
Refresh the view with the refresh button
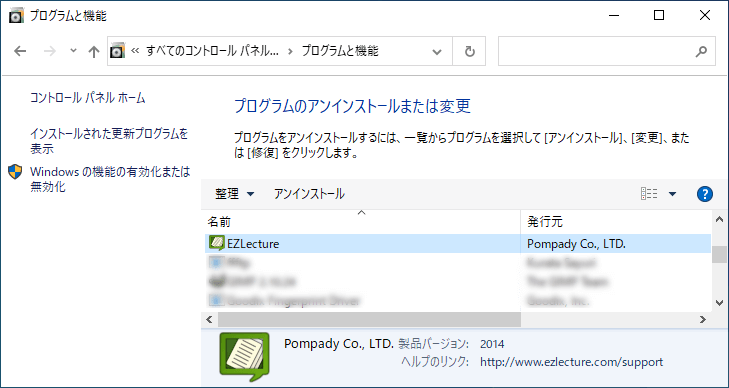point(470,51)
